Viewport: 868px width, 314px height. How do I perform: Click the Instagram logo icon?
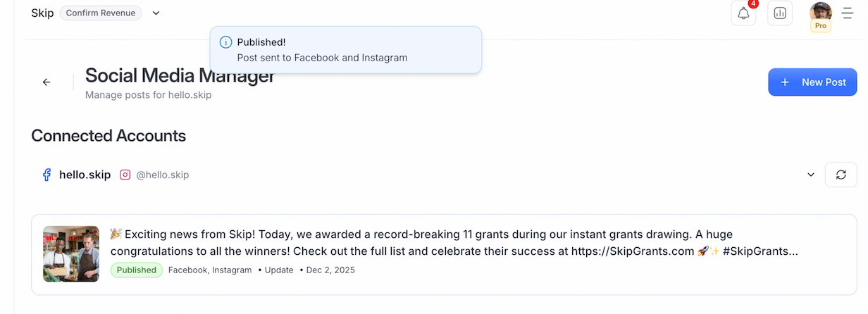125,175
